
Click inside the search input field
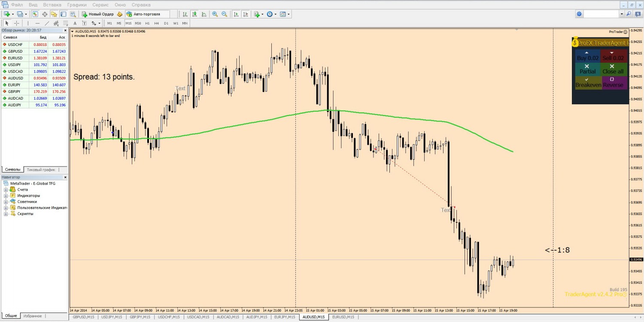click(601, 14)
